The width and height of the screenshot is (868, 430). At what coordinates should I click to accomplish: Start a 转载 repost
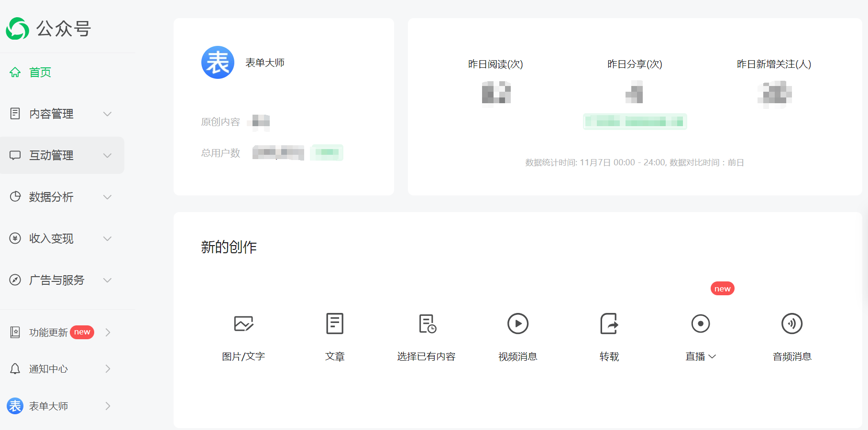point(609,356)
